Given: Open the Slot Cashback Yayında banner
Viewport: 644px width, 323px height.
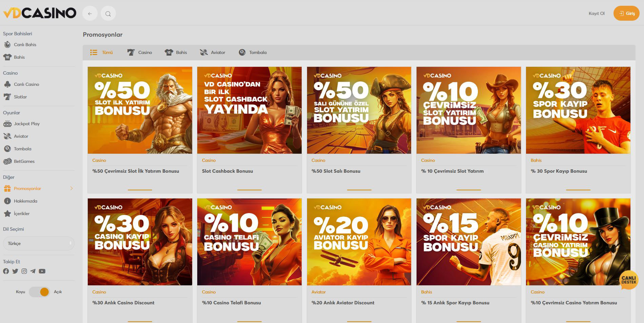Looking at the screenshot, I should 249,110.
